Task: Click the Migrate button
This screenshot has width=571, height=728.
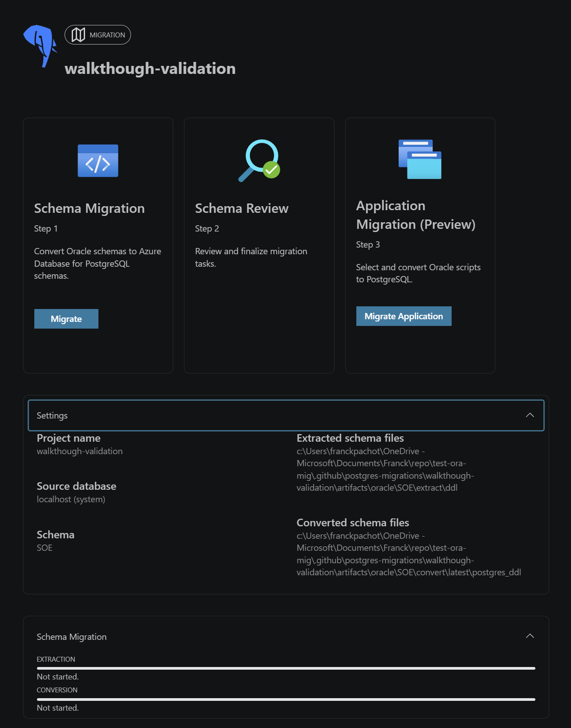Action: coord(66,319)
